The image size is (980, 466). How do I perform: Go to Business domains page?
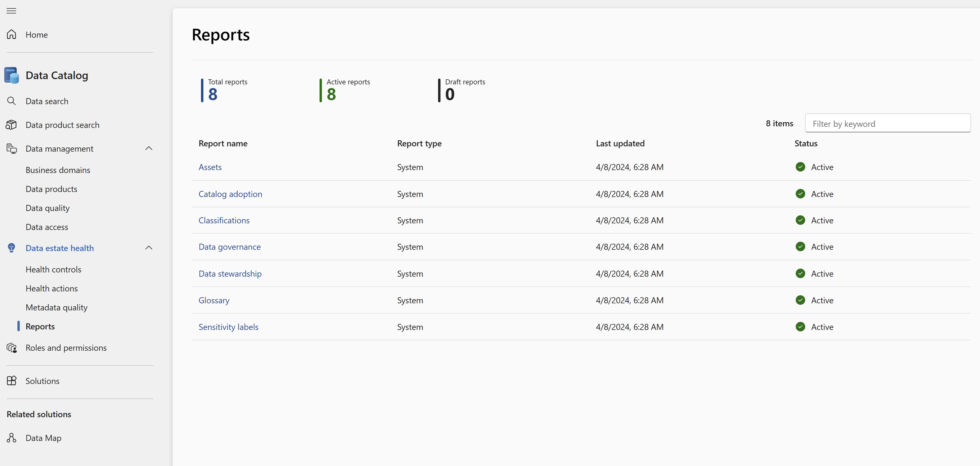(58, 170)
